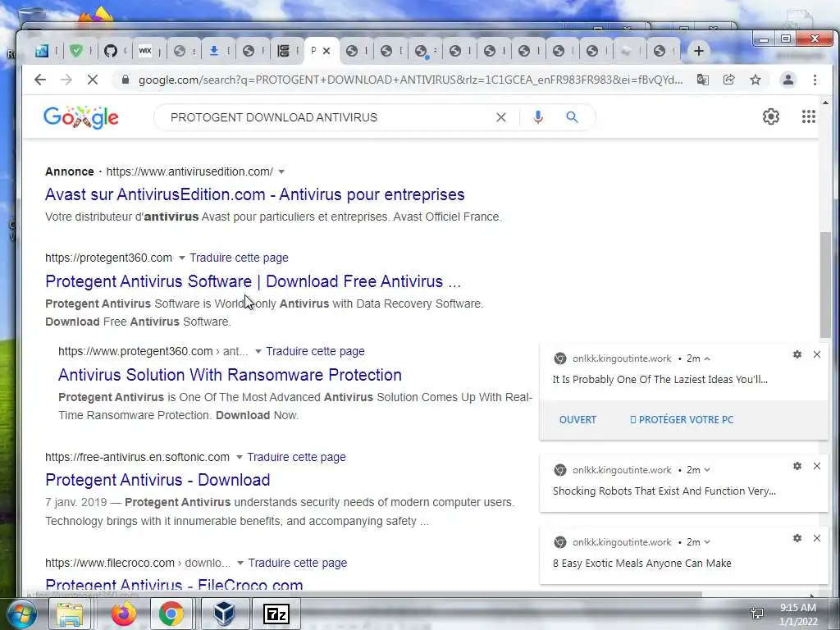Viewport: 840px width, 630px height.
Task: Dismiss the Laziest Ideas notification
Action: pyautogui.click(x=816, y=354)
